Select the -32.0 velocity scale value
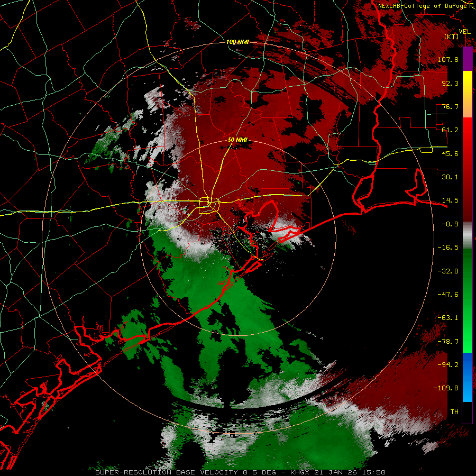The image size is (476, 476). point(448,271)
